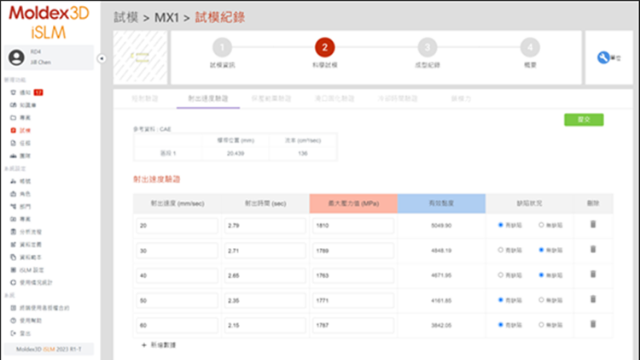The image size is (640, 360).
Task: Click the max pressure field containing 1810
Action: click(353, 226)
